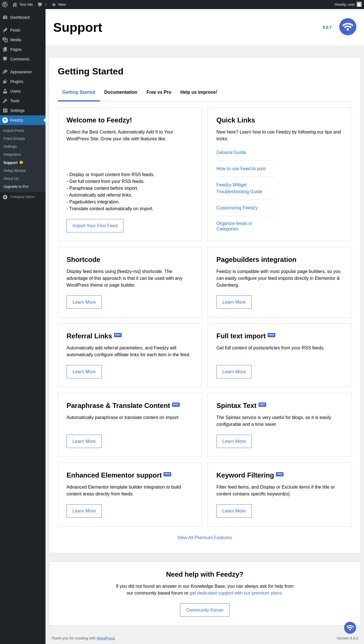Click the Collapse Menu label
Screen dimensions: 364x644
22,197
